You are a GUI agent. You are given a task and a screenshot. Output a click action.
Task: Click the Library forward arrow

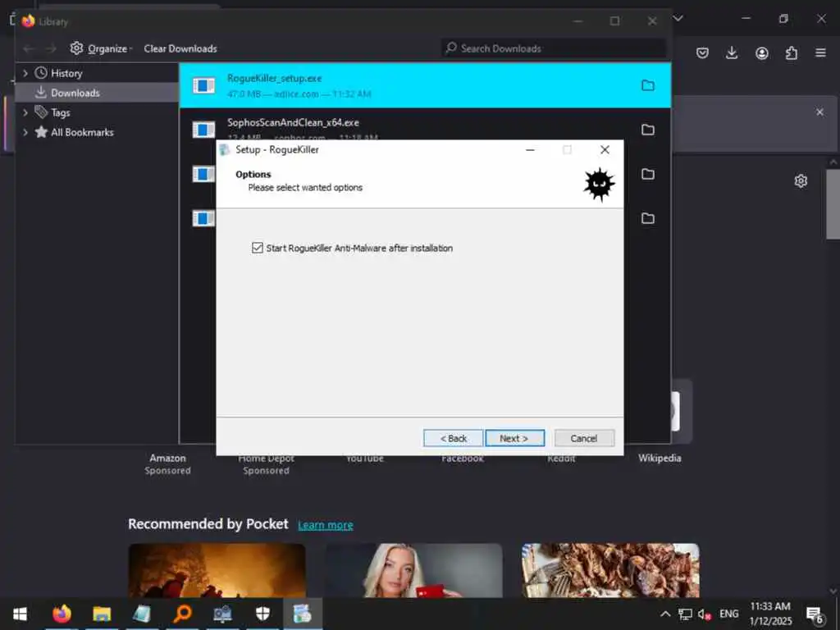click(x=51, y=48)
